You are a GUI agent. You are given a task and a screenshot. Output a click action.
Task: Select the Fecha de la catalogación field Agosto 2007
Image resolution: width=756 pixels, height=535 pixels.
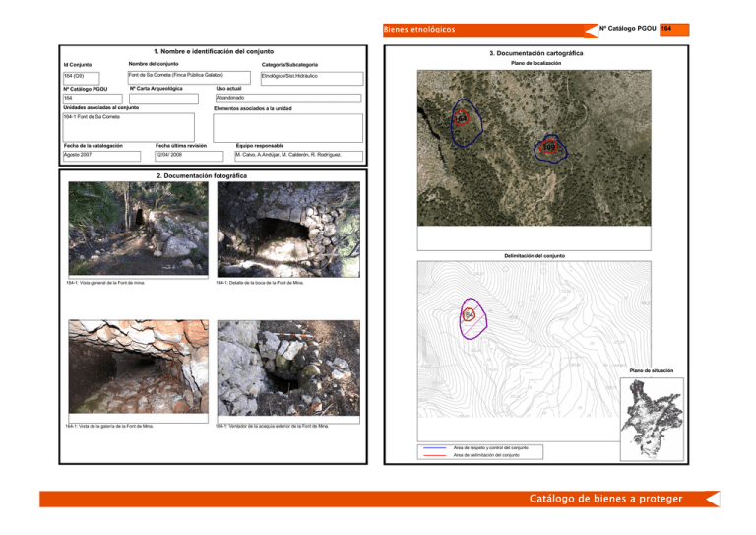(101, 156)
